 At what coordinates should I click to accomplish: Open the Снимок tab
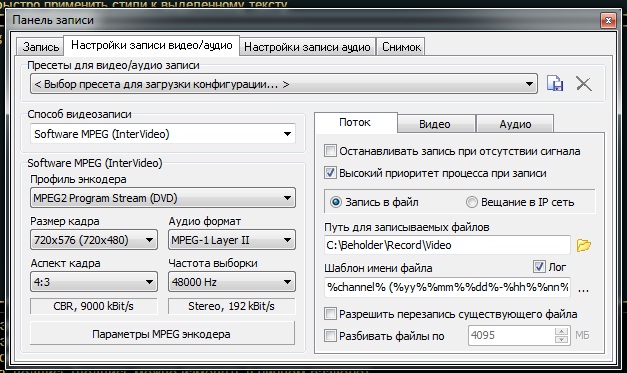(401, 47)
